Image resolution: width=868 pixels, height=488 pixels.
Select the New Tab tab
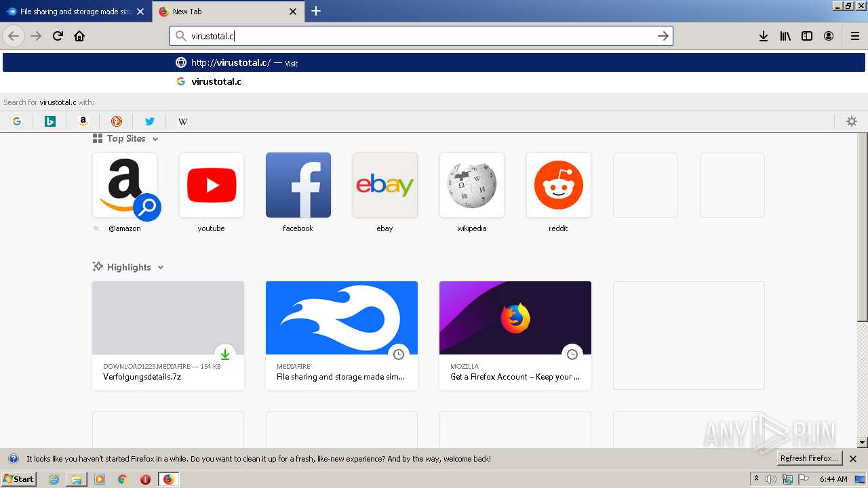[x=228, y=12]
